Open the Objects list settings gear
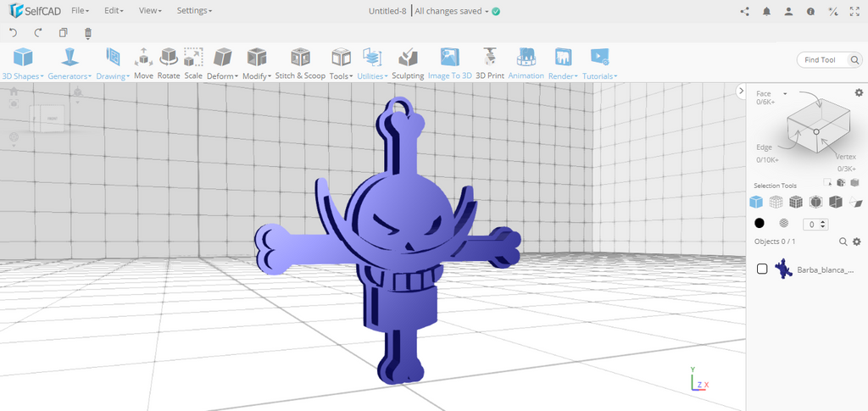Viewport: 868px width, 411px height. [857, 242]
